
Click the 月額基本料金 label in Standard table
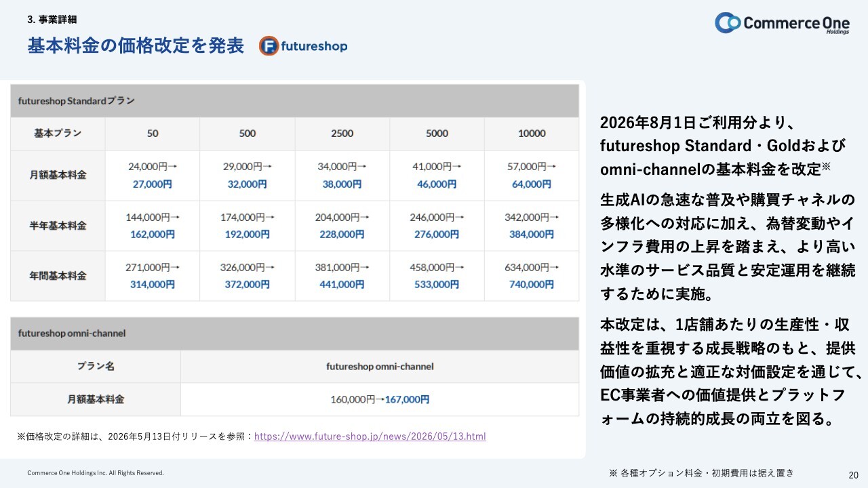click(x=58, y=175)
